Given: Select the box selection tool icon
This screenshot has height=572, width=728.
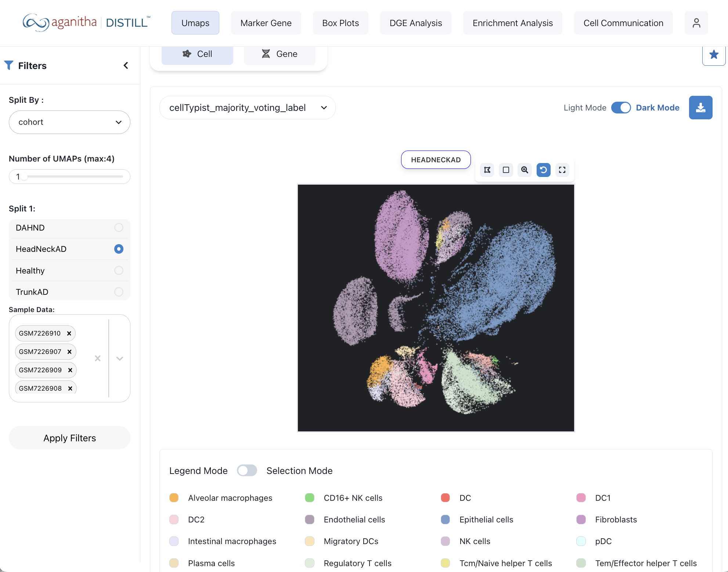Looking at the screenshot, I should point(506,170).
